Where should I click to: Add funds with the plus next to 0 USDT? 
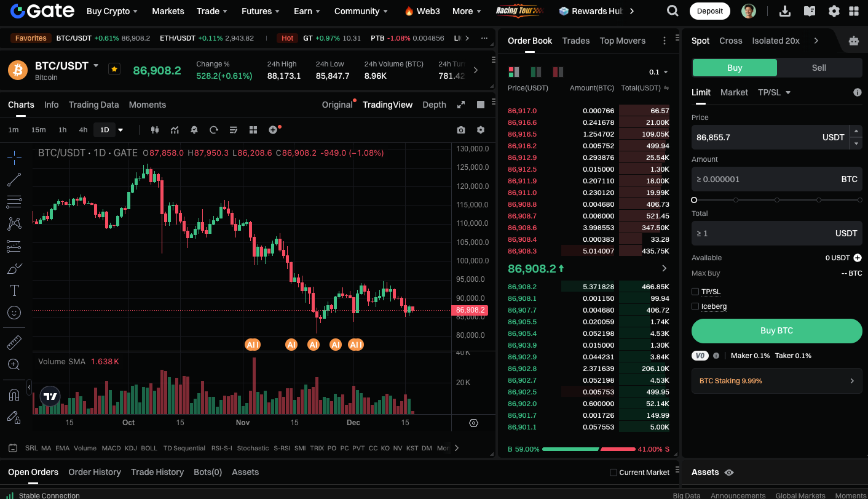pos(857,258)
